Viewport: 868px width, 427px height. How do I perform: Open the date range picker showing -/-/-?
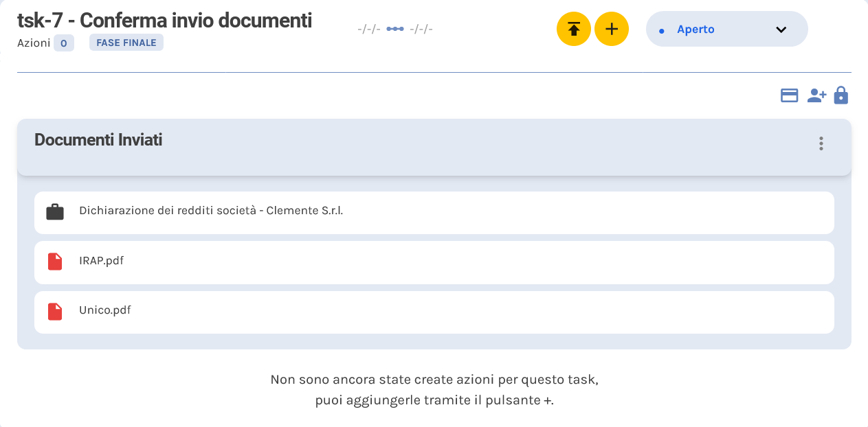coord(368,29)
